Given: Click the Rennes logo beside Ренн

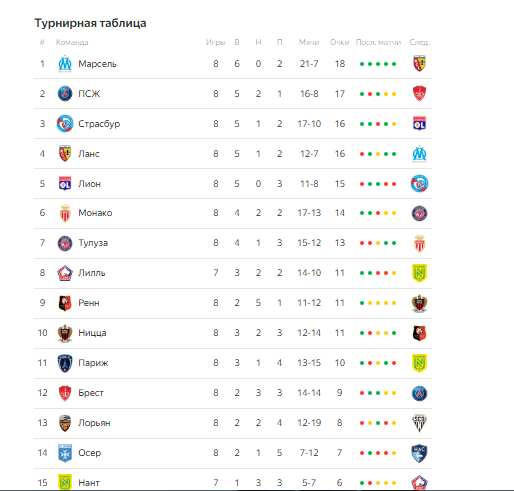Looking at the screenshot, I should (x=65, y=303).
